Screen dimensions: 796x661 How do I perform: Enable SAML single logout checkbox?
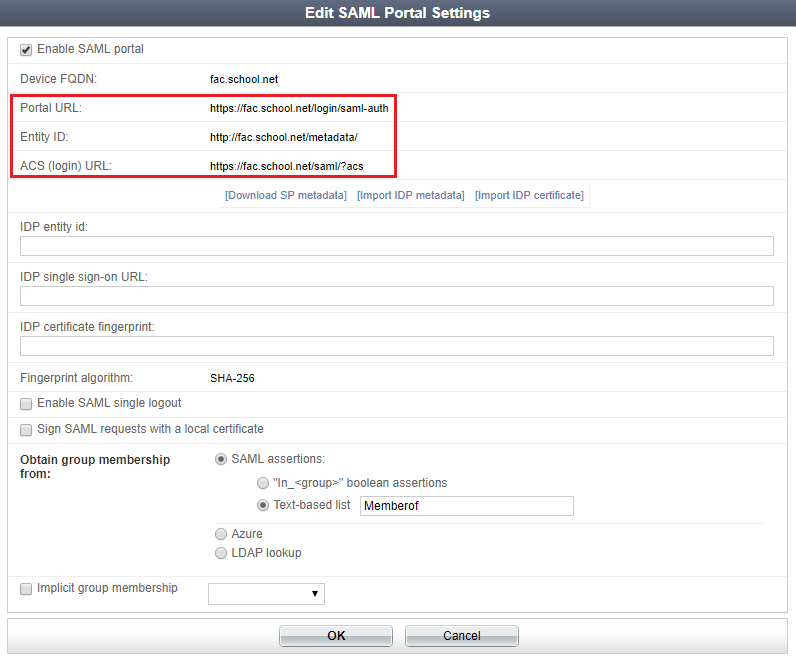[x=27, y=404]
